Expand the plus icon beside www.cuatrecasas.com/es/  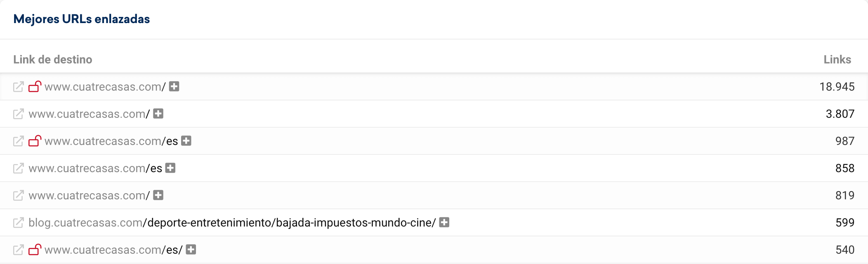(191, 249)
